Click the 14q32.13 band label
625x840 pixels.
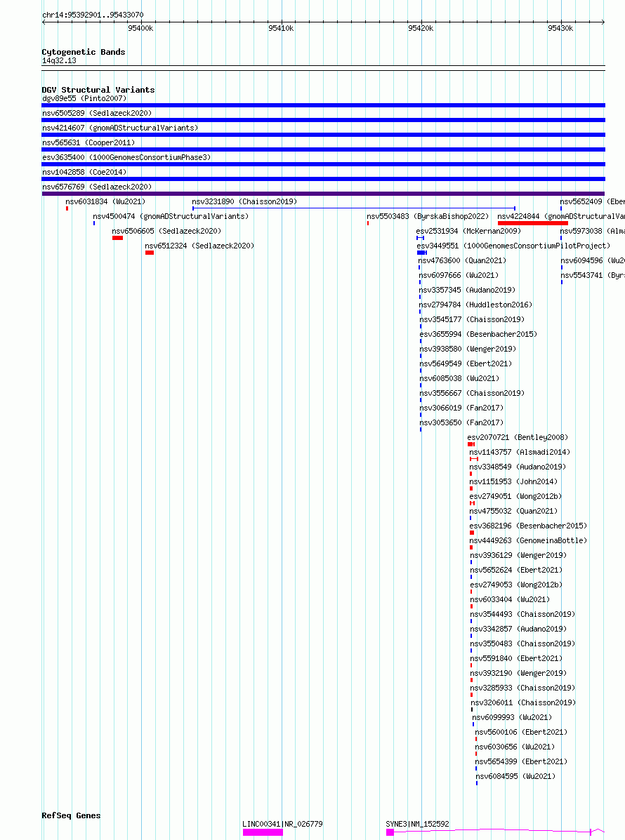pyautogui.click(x=59, y=60)
